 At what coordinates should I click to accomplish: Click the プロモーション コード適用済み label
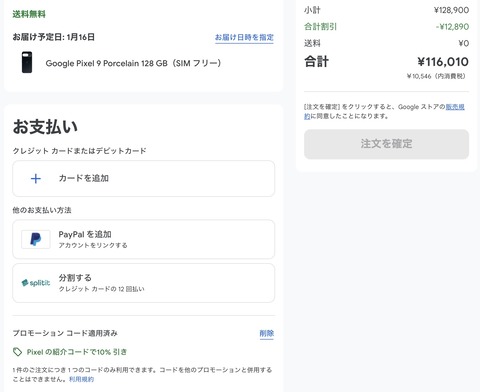point(65,333)
